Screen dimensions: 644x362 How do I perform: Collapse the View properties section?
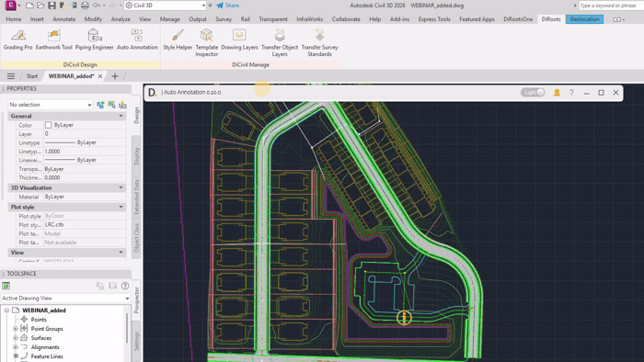coord(121,252)
